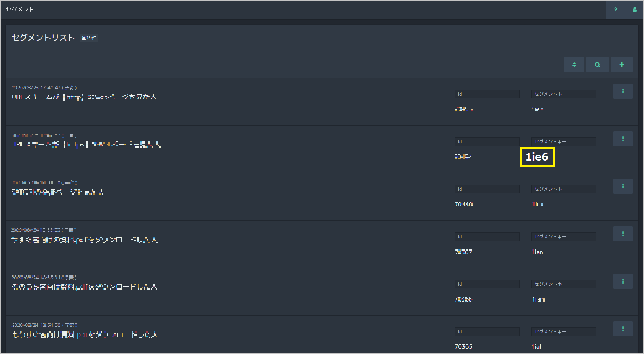Open three-dot menu for fourth segment row

pyautogui.click(x=623, y=234)
